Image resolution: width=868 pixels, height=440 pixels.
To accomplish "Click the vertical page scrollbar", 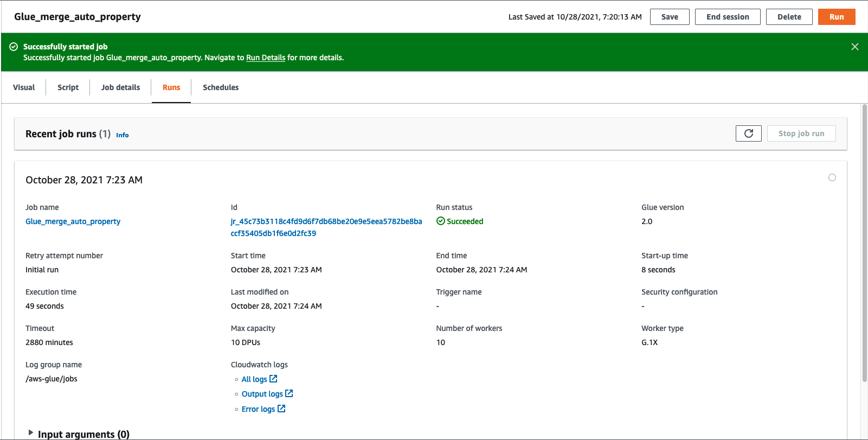I will pos(864,244).
